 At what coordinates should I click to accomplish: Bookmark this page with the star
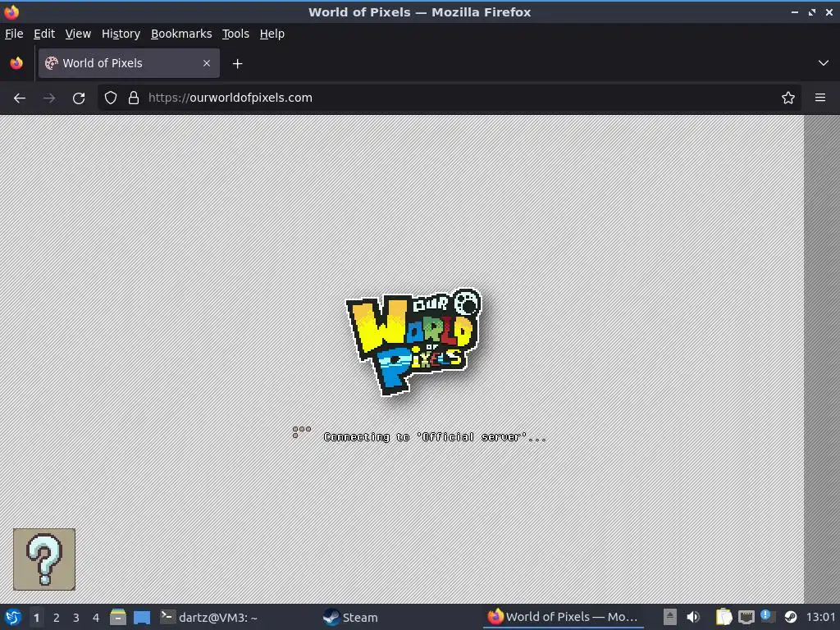click(787, 98)
